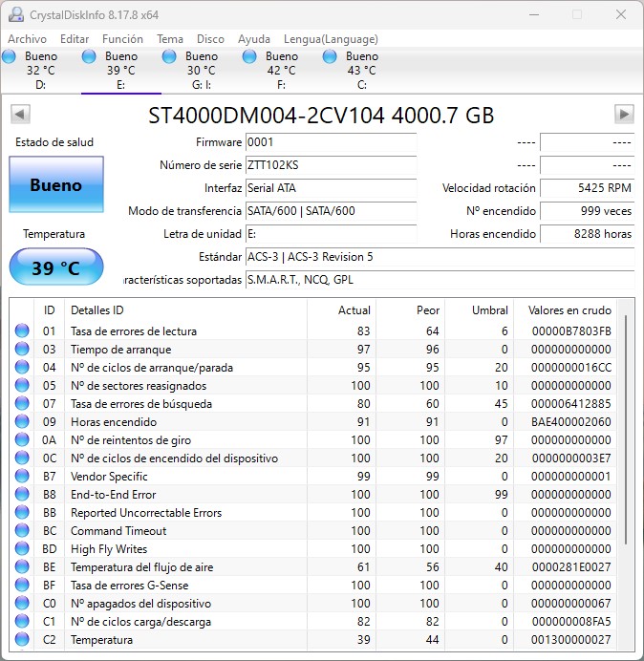Click the Actual column header

[341, 310]
